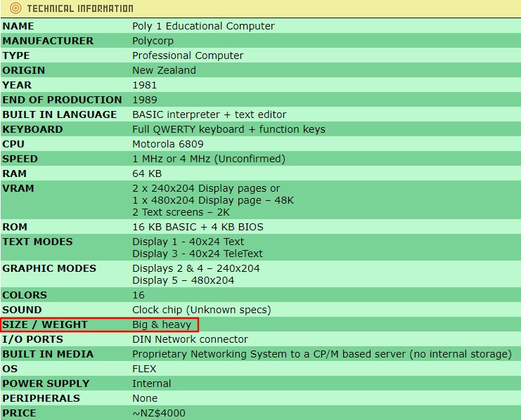
Task: Select the '16' colors value
Action: [x=139, y=295]
